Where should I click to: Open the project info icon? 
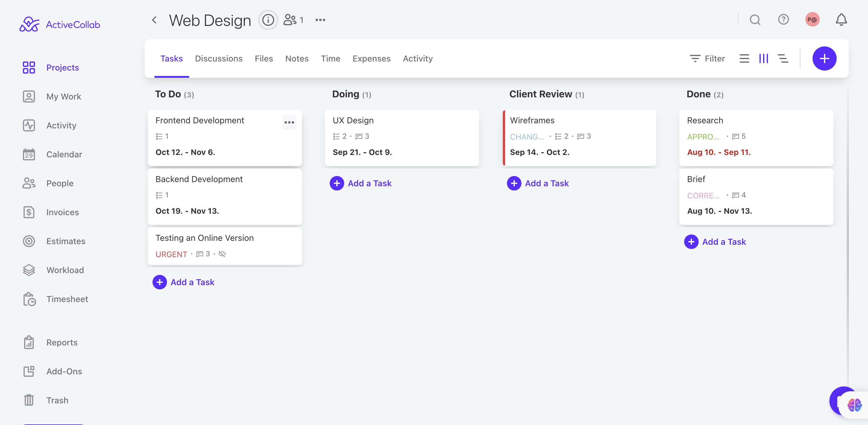coord(268,20)
